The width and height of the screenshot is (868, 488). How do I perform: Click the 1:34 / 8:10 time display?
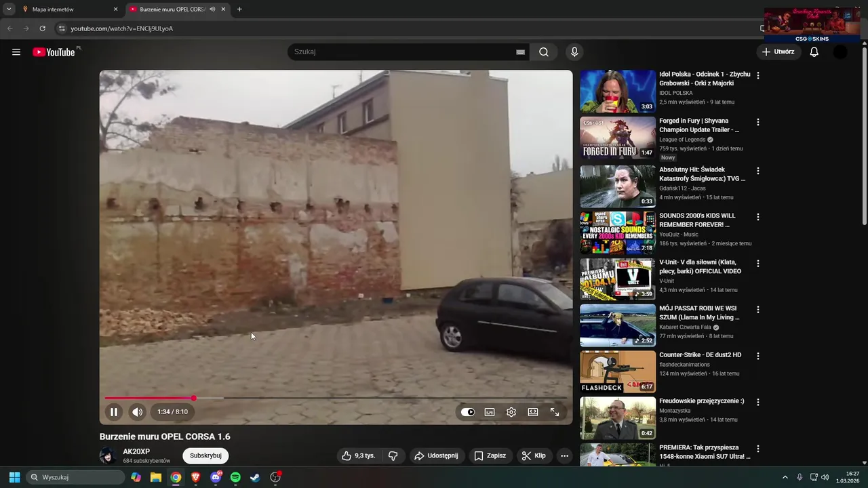click(173, 411)
